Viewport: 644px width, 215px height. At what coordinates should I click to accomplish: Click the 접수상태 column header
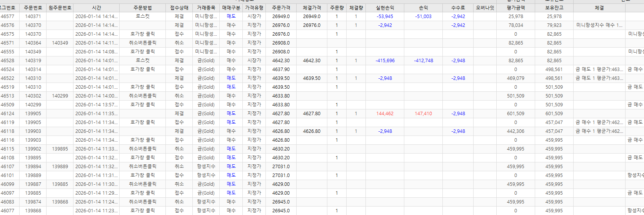click(x=179, y=8)
